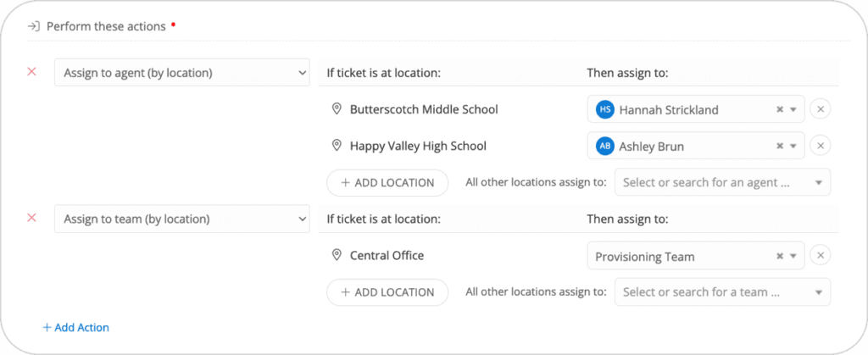
Task: Click the Add Action link
Action: pos(75,327)
